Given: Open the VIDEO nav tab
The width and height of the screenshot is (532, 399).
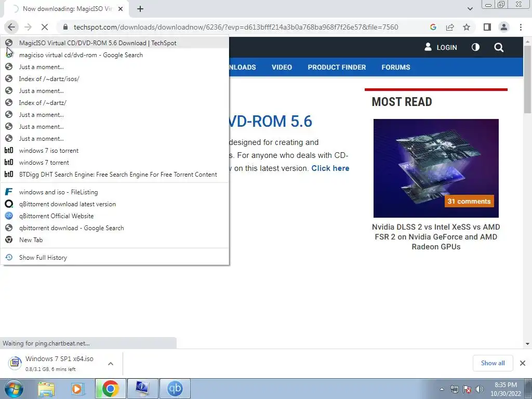Looking at the screenshot, I should (282, 67).
